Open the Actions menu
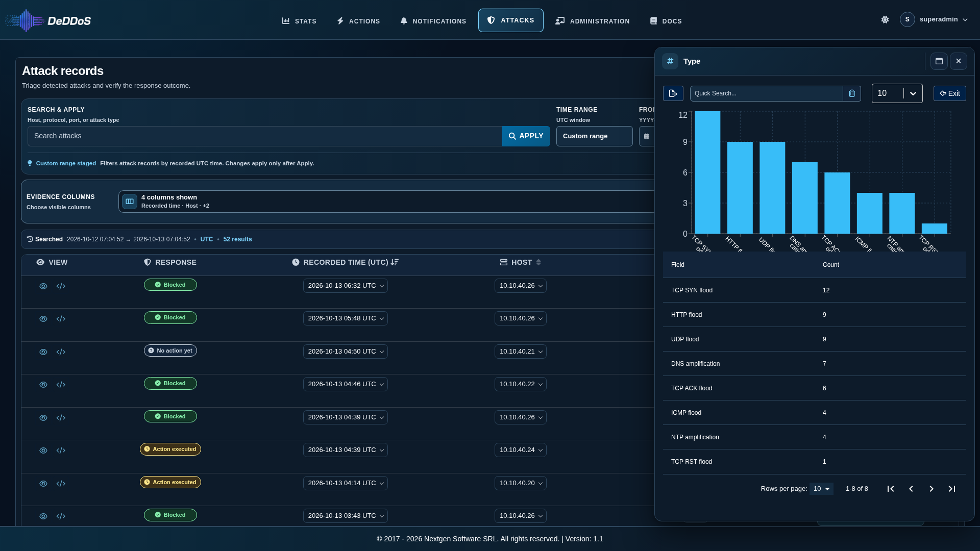 358,21
